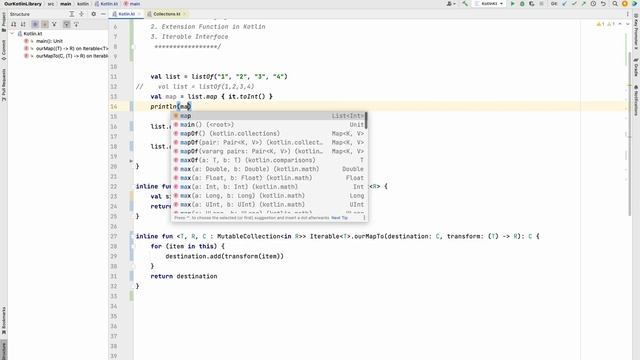Choose 'maxOf(a: T, b: T)' completion suggestion
The height and width of the screenshot is (360, 640).
click(269, 160)
